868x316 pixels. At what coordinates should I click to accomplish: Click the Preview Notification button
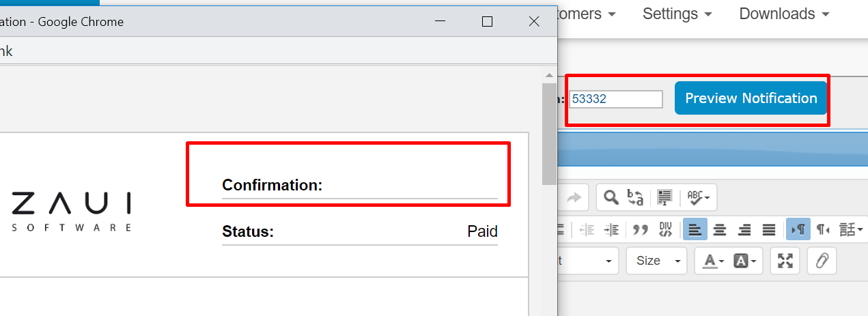pyautogui.click(x=751, y=98)
